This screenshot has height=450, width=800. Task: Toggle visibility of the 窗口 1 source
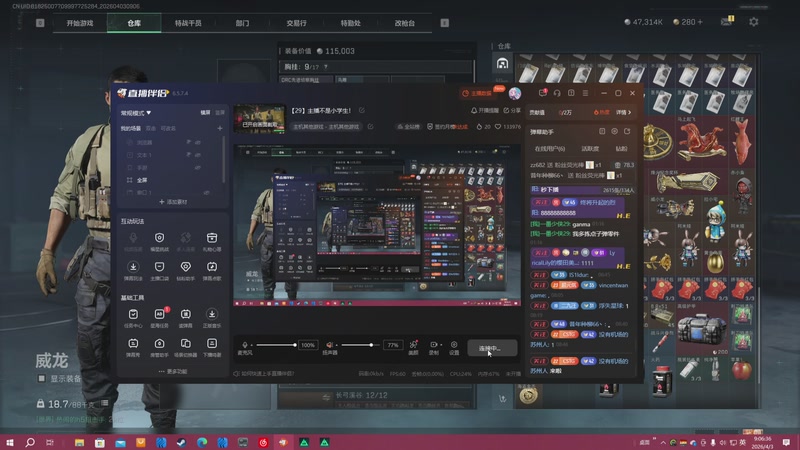tap(207, 192)
